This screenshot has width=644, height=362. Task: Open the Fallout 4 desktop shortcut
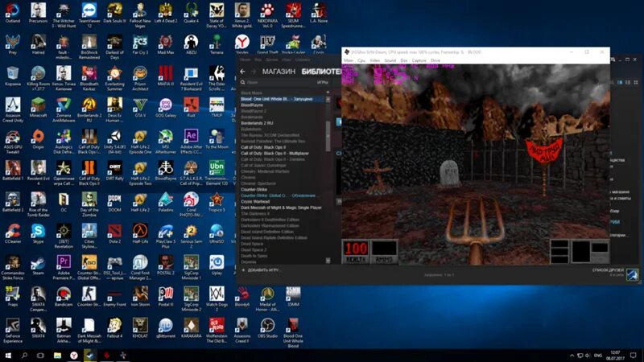(114, 328)
